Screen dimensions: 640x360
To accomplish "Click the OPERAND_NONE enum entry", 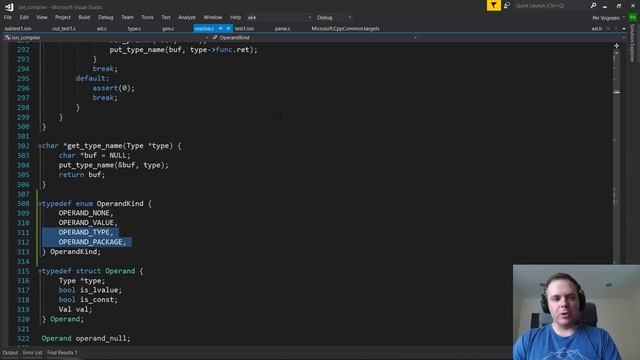I will (x=86, y=213).
